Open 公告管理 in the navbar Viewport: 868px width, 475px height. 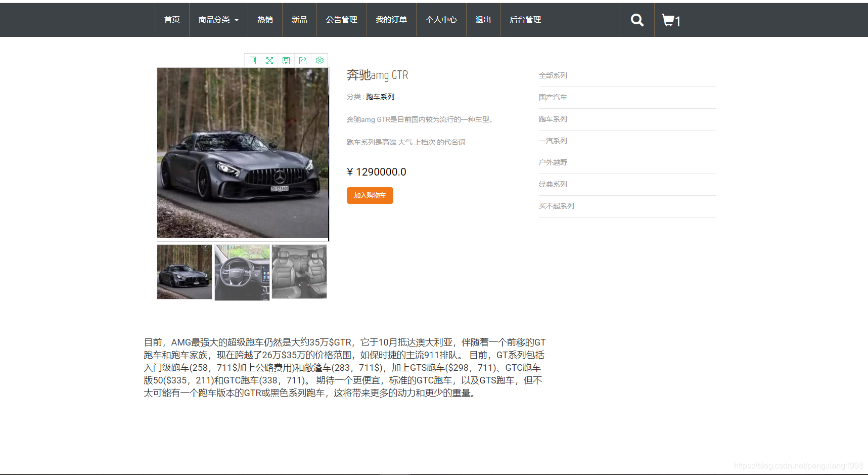click(342, 20)
